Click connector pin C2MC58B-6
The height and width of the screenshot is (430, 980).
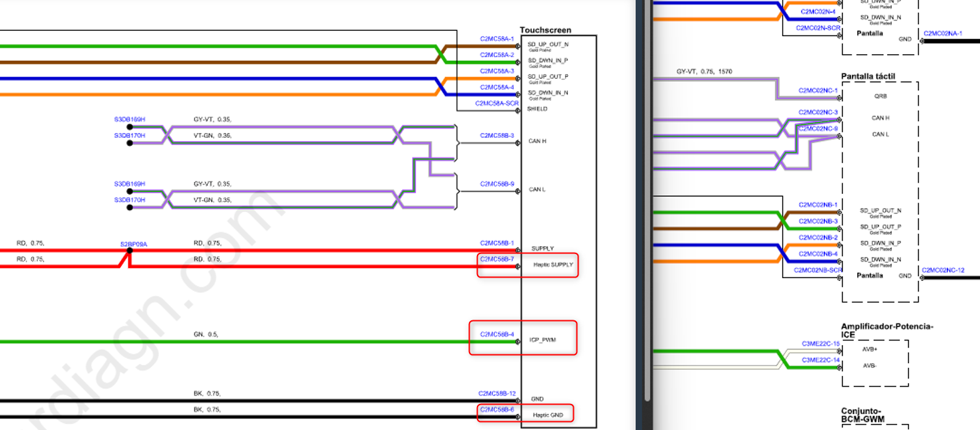[497, 409]
